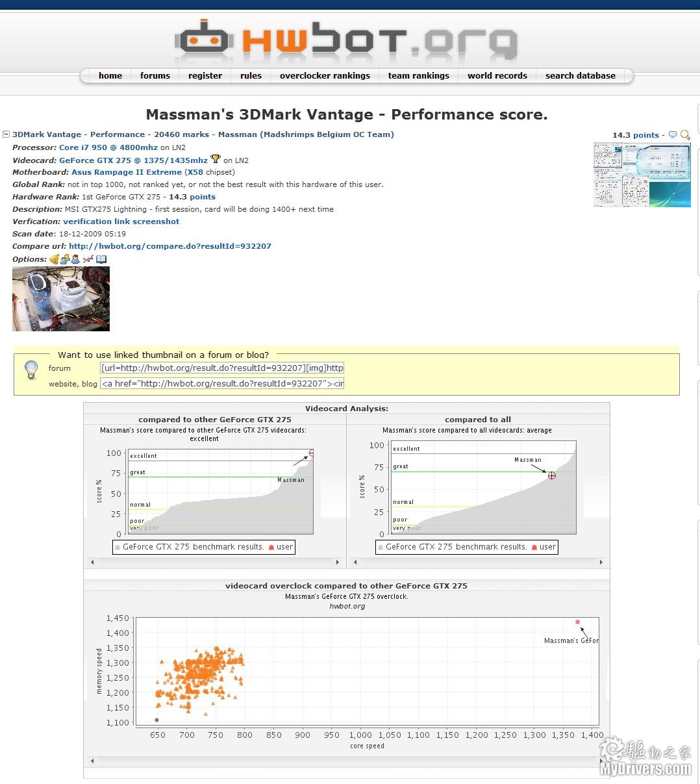Open the rules page

pyautogui.click(x=251, y=76)
